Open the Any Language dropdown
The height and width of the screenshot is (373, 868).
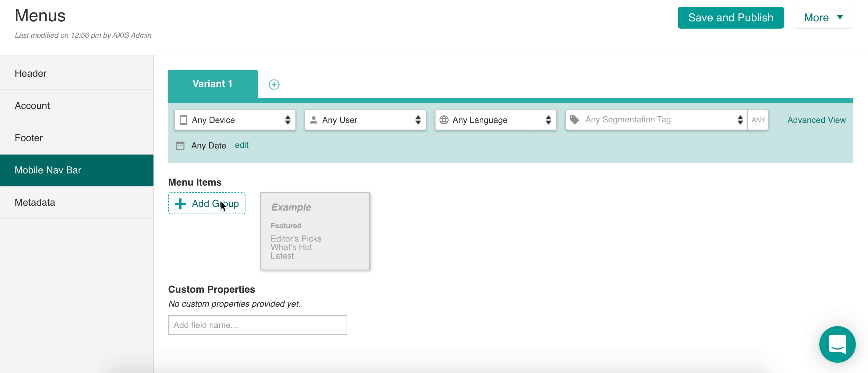pos(496,120)
